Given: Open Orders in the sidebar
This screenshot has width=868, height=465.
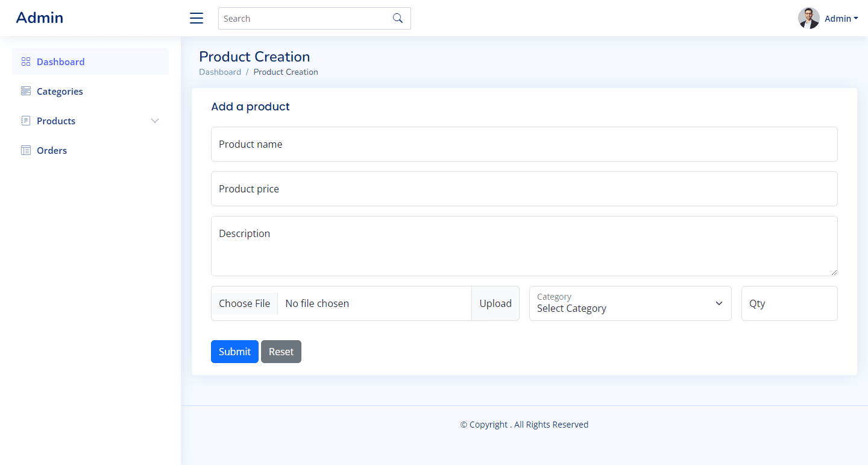Looking at the screenshot, I should pos(90,150).
